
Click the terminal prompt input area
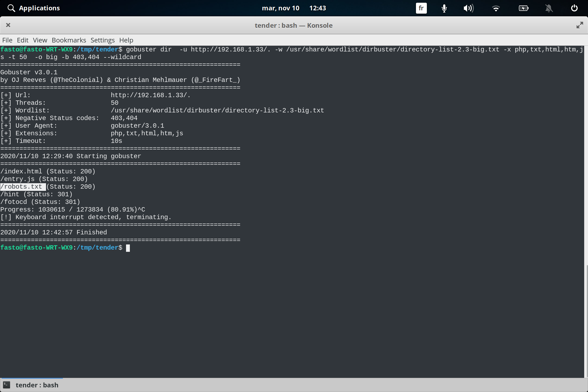click(128, 248)
